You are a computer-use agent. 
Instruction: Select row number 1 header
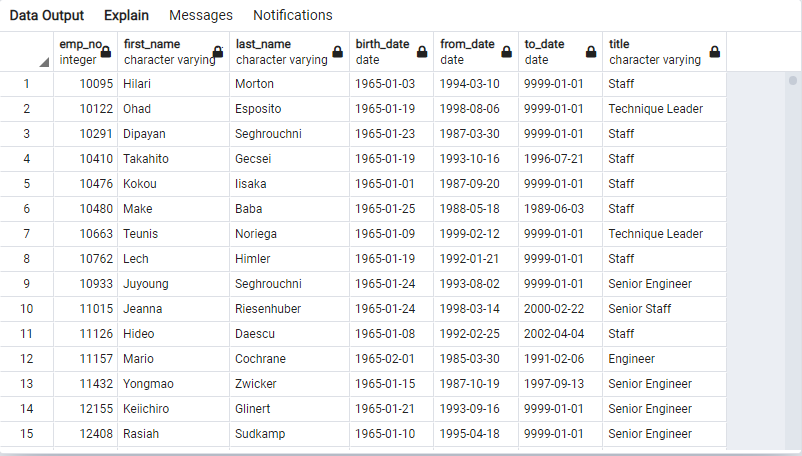(27, 84)
